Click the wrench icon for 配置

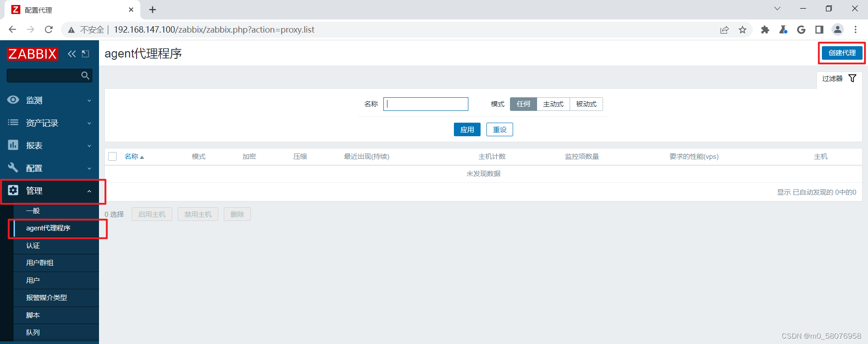[13, 167]
